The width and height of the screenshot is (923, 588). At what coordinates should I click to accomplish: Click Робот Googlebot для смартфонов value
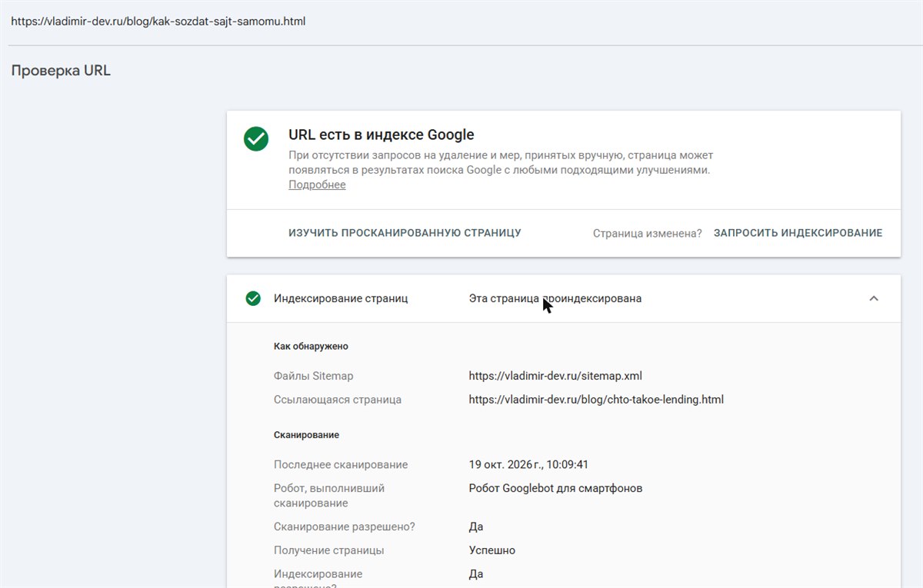[x=555, y=488]
